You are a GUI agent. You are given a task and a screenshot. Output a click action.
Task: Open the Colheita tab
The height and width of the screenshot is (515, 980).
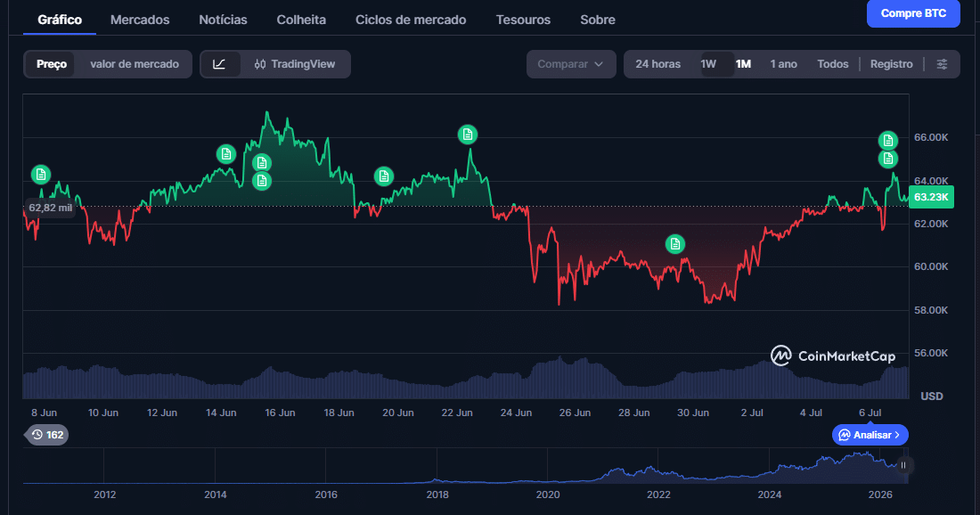(x=301, y=20)
